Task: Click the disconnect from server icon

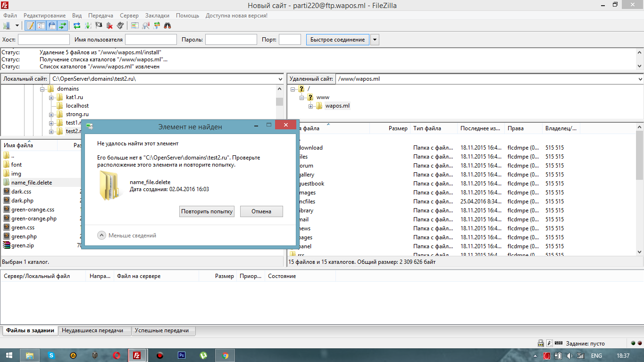Action: pos(109,25)
